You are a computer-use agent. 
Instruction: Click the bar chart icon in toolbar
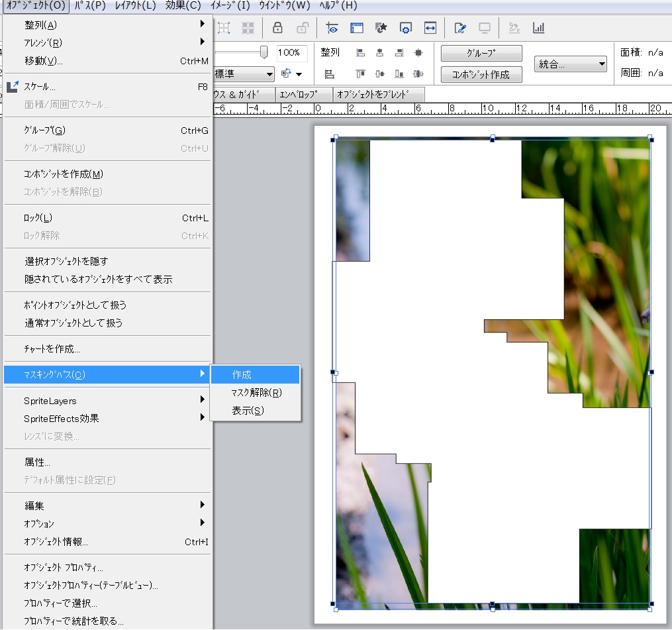tap(539, 28)
